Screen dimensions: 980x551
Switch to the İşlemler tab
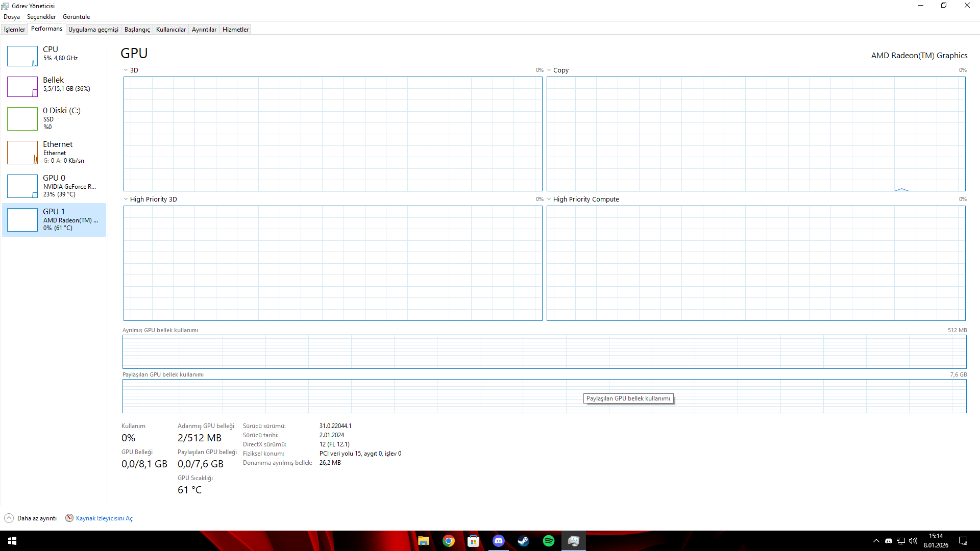coord(14,30)
